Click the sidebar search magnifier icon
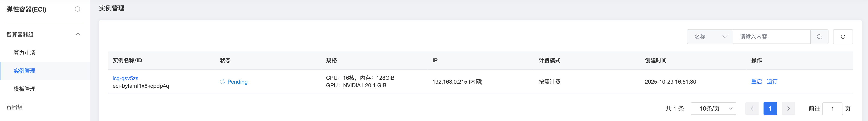 (77, 10)
